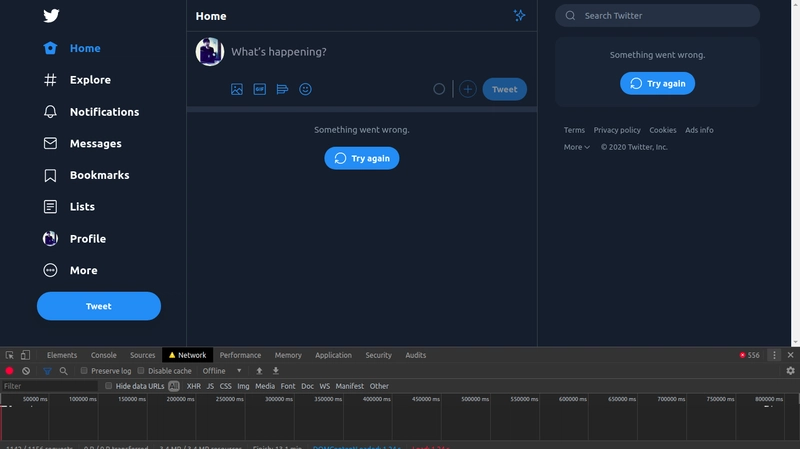Screen dimensions: 800x449
Task: Add a GIF to the tweet
Action: (x=260, y=89)
